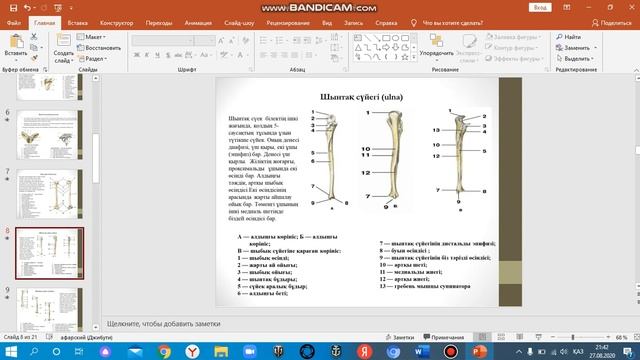Open File Explorer from the taskbar
The width and height of the screenshot is (640, 360).
pyautogui.click(x=221, y=351)
